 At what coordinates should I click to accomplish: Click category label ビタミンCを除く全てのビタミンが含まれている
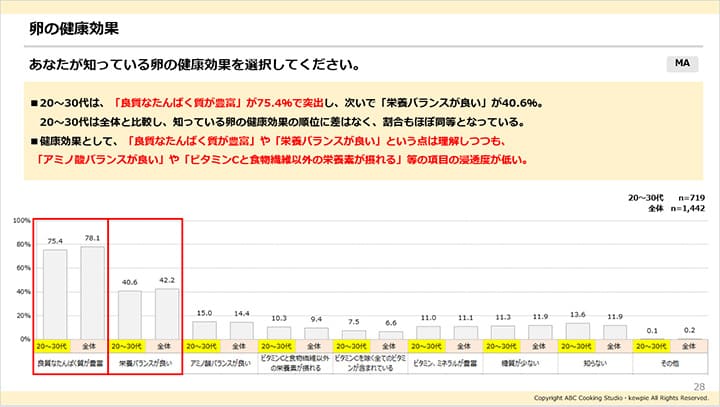click(370, 363)
